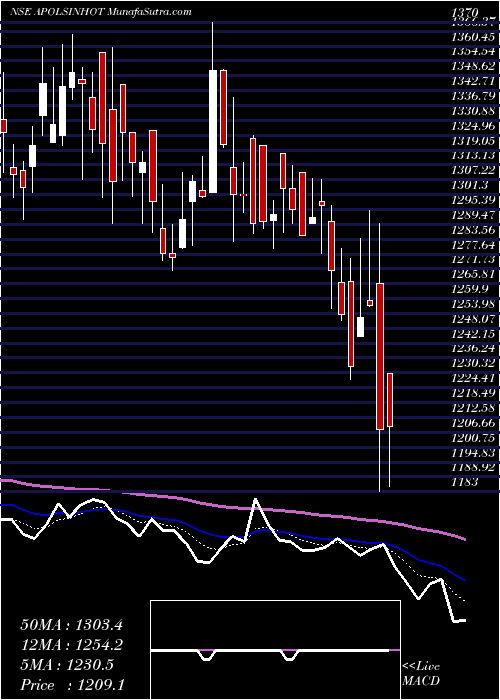500x700 pixels.
Task: Click the 1183 price axis label
Action: [x=466, y=482]
